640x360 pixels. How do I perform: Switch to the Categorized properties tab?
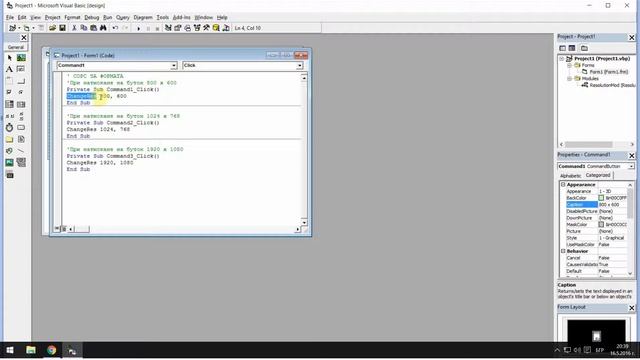[598, 176]
